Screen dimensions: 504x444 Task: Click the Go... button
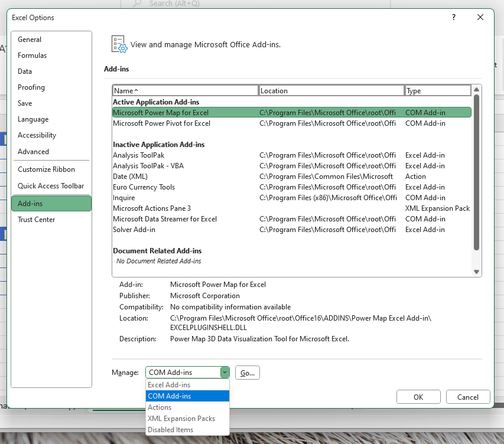tap(247, 373)
